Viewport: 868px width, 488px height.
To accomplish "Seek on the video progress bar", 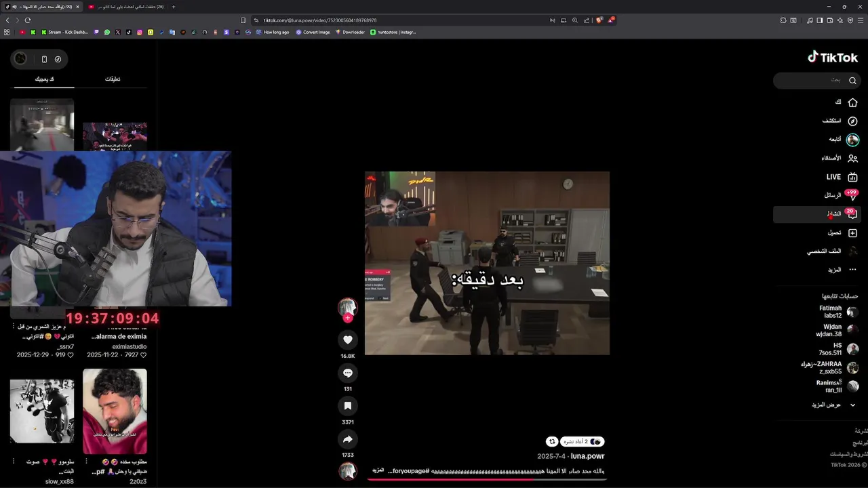I will tap(487, 480).
